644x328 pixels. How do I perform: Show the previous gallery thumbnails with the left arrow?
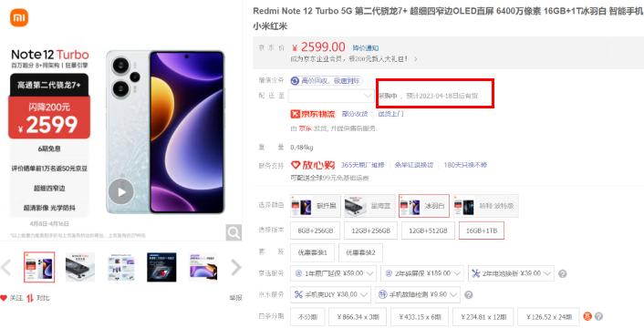(6, 267)
